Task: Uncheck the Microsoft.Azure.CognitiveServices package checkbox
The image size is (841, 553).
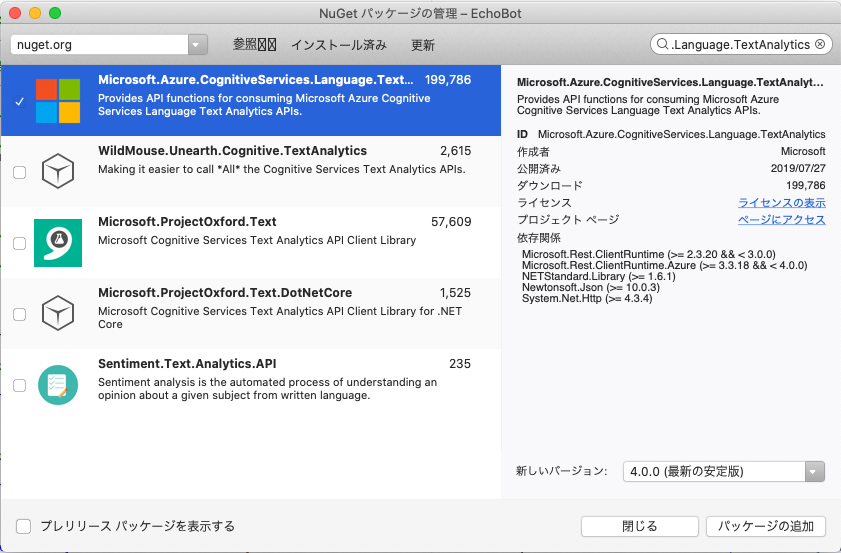Action: pyautogui.click(x=19, y=101)
